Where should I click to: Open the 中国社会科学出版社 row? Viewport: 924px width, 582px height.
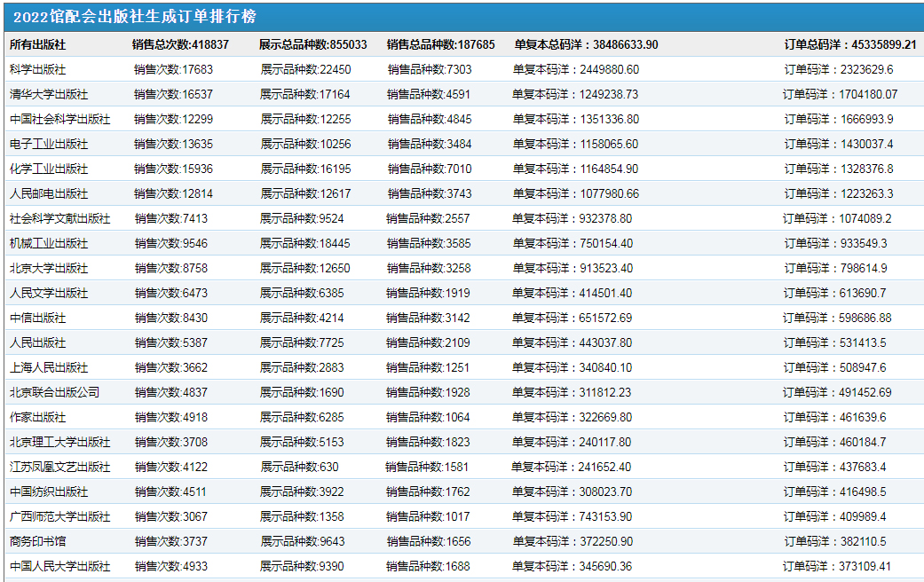(59, 119)
